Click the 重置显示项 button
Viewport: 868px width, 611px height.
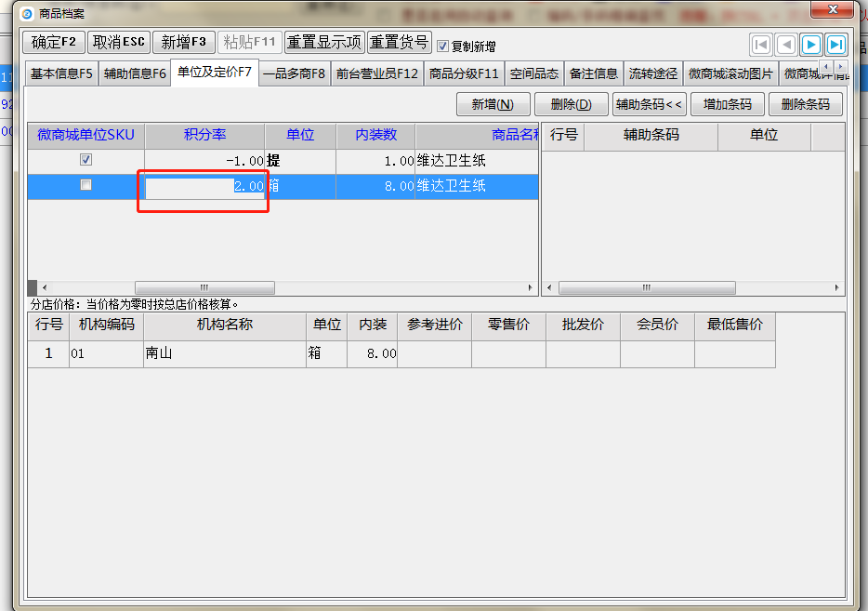324,43
